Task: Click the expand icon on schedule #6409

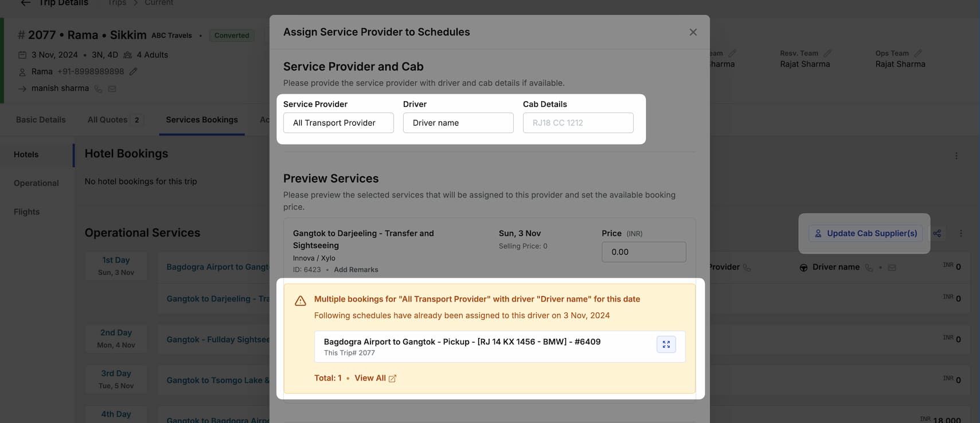Action: click(666, 344)
